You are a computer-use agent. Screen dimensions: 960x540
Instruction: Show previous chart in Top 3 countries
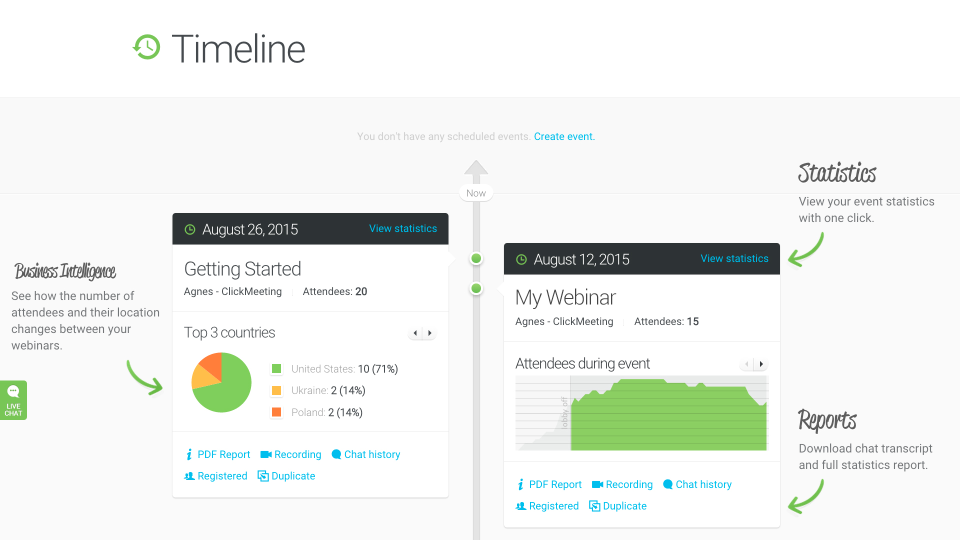(415, 333)
